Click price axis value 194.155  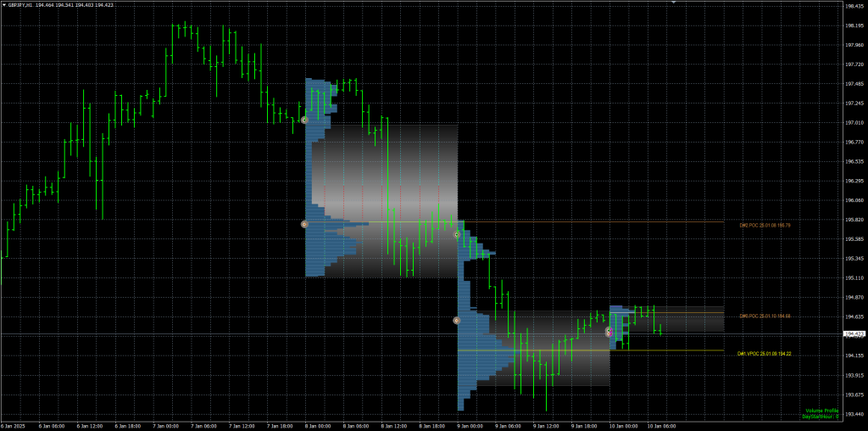click(854, 355)
